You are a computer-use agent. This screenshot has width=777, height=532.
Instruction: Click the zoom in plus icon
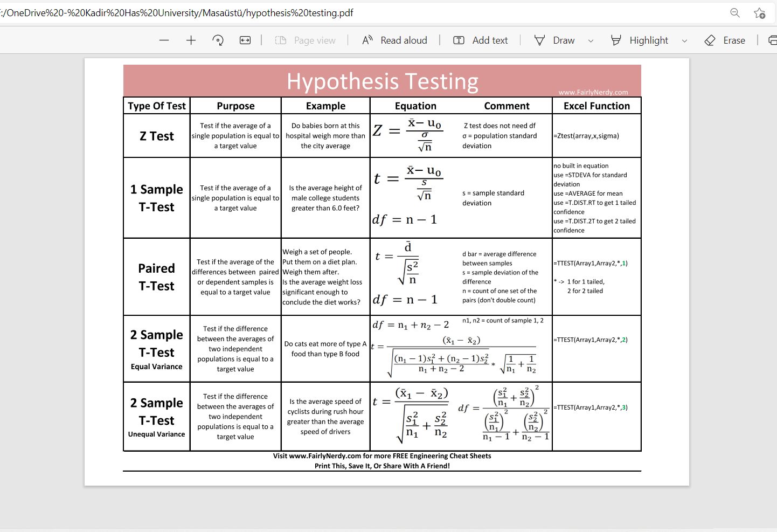(191, 40)
